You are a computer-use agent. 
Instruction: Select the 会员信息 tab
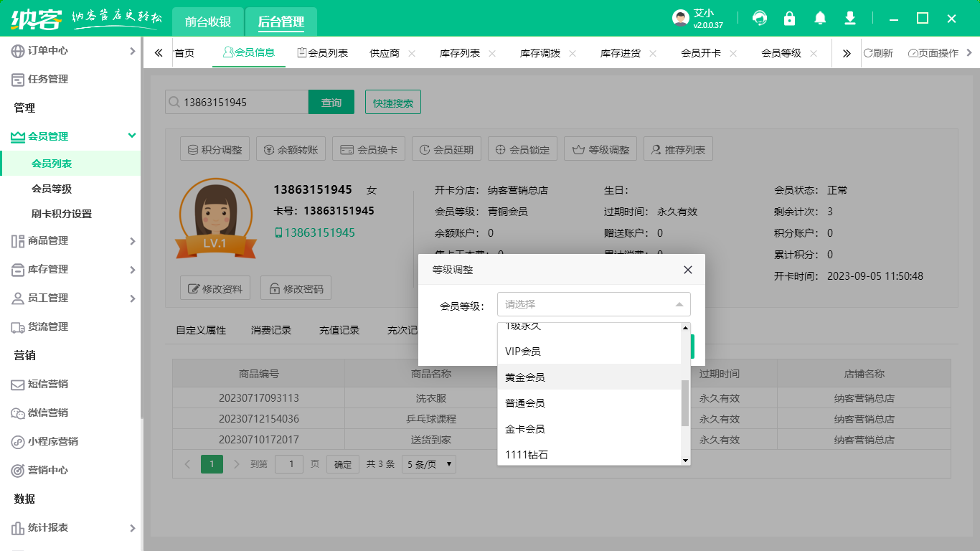click(x=249, y=53)
